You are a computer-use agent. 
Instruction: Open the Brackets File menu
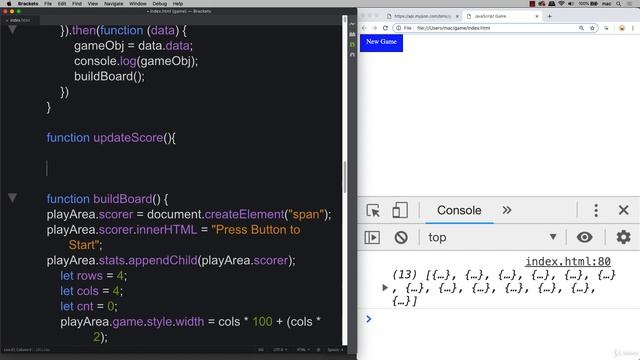click(x=48, y=4)
